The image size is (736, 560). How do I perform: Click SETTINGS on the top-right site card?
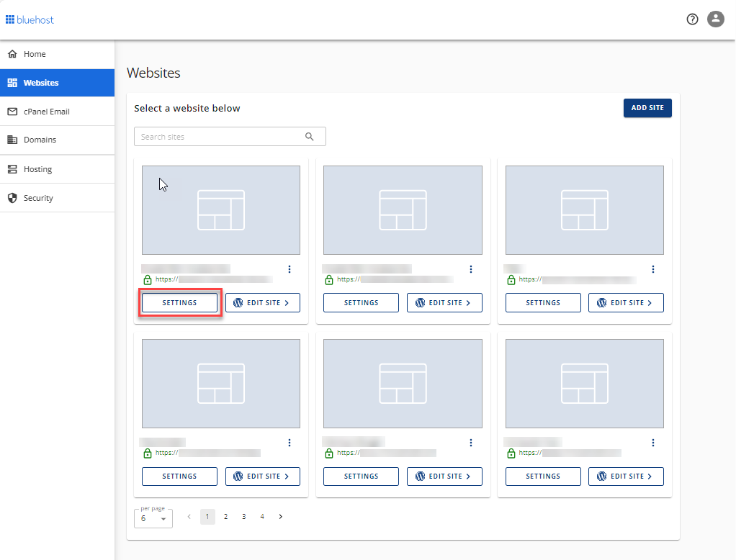[x=543, y=303]
